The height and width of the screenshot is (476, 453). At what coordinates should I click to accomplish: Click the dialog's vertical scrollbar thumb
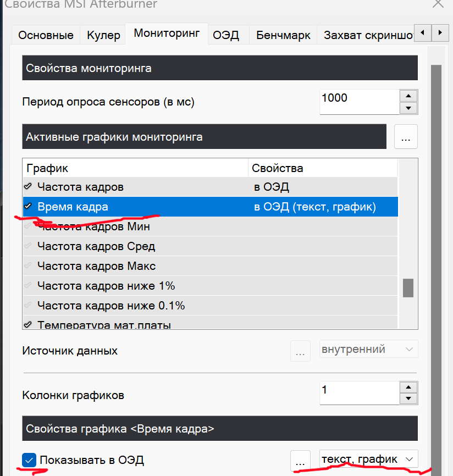click(436, 270)
